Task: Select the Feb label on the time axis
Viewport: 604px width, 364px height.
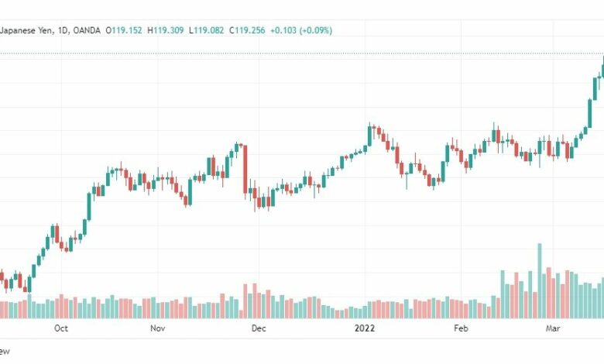Action: click(x=461, y=328)
